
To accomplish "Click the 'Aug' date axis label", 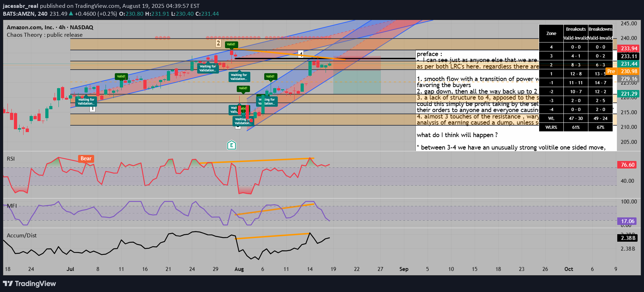I will [239, 269].
